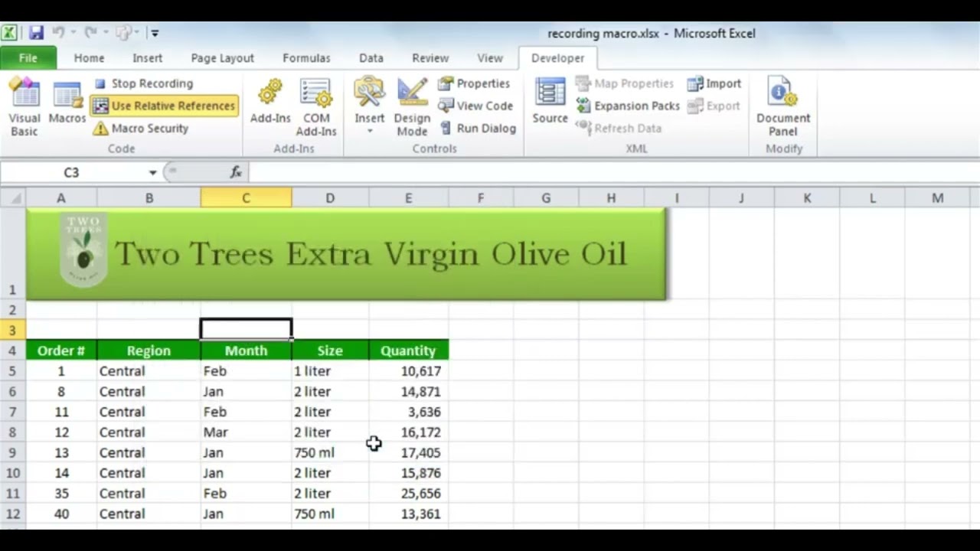Select order number 35 cell
Screen dimensions: 980x551
tap(61, 494)
